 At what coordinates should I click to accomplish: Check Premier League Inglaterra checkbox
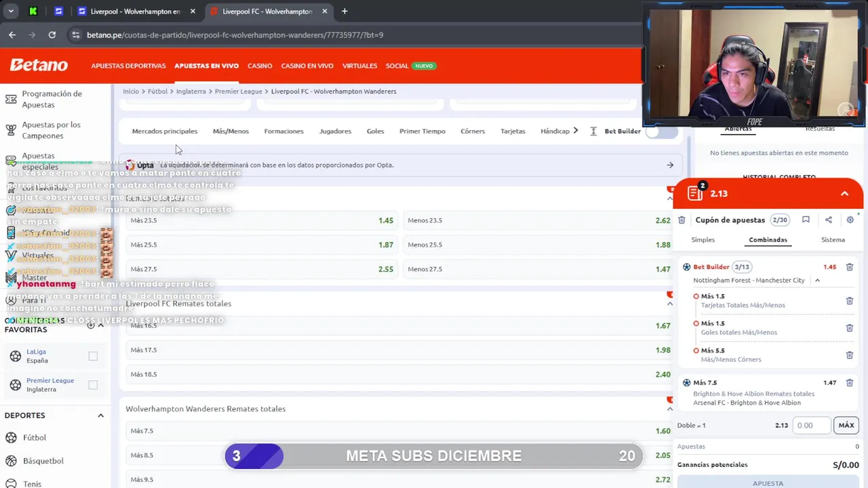point(93,385)
